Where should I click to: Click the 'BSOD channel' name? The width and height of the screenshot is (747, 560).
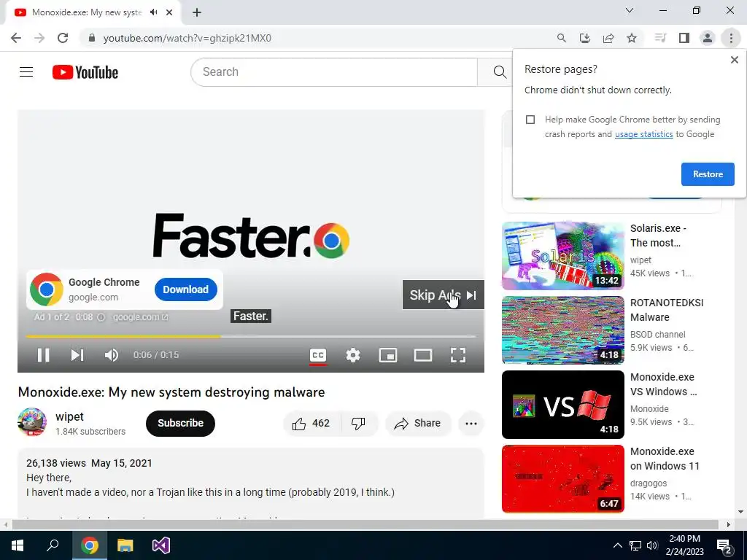[x=657, y=334]
